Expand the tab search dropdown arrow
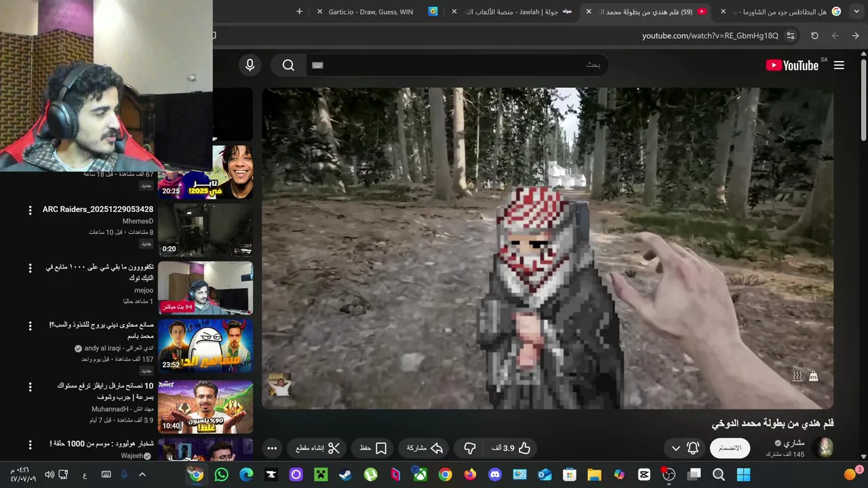This screenshot has width=868, height=488. tap(856, 12)
